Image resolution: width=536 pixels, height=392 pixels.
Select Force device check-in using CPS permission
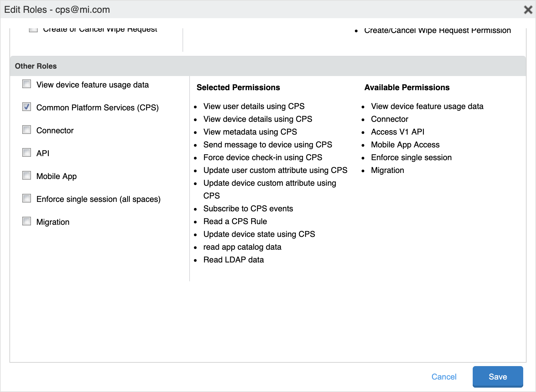(263, 157)
